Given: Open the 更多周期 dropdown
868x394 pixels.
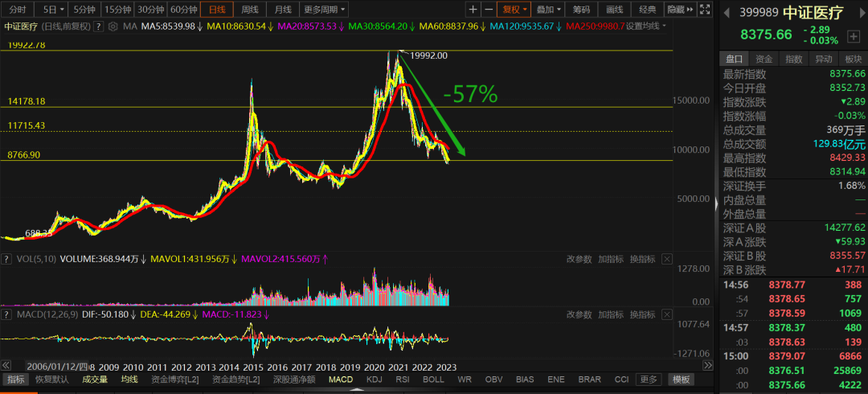Looking at the screenshot, I should click(325, 10).
